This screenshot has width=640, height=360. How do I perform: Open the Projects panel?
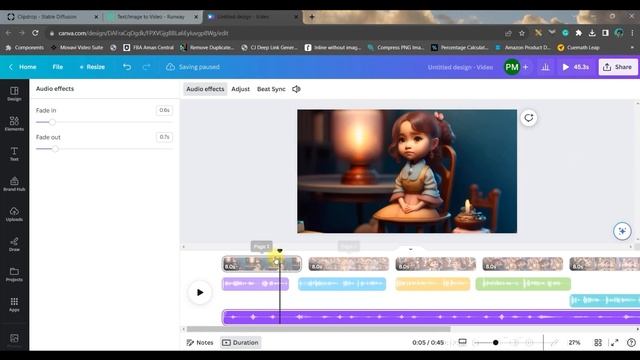click(14, 274)
